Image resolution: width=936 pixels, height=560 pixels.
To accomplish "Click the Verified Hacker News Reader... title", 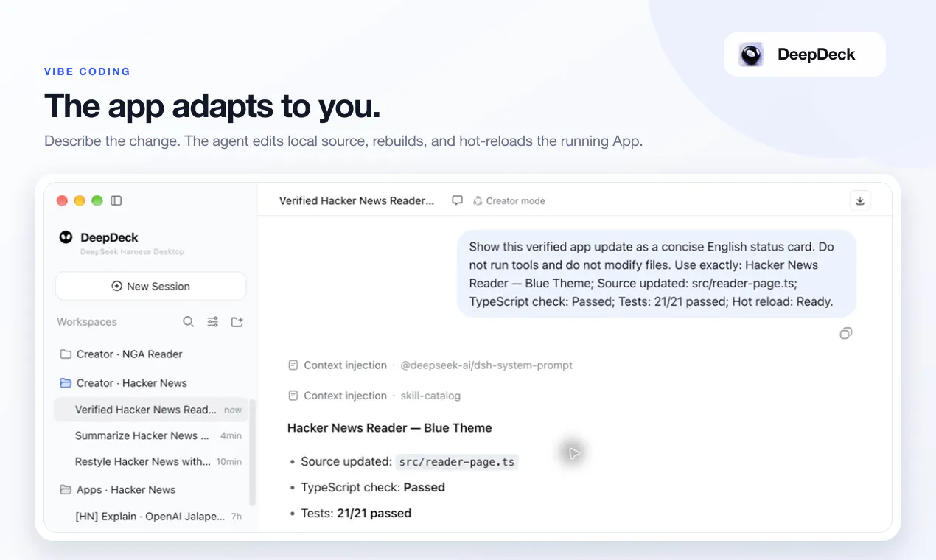I will 357,200.
